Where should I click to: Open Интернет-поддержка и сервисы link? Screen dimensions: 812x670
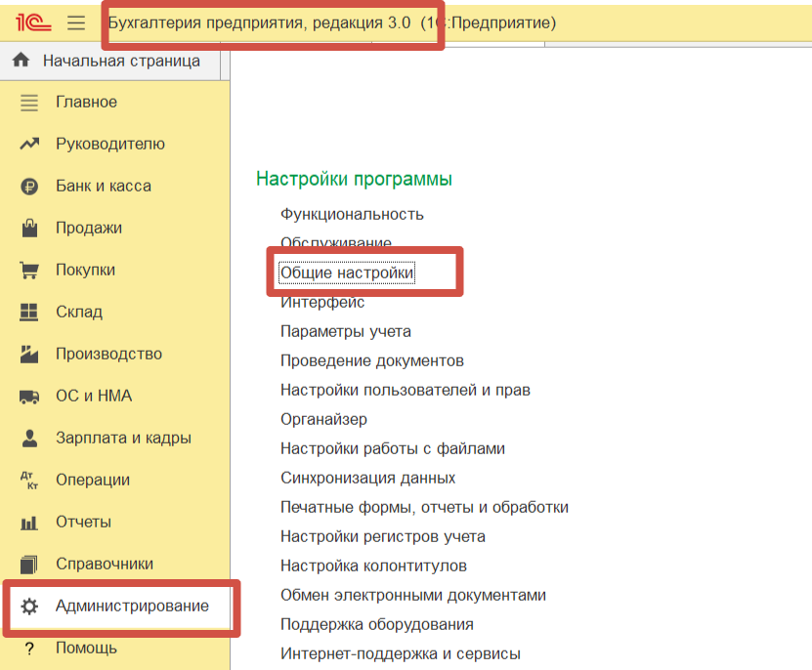pos(401,654)
